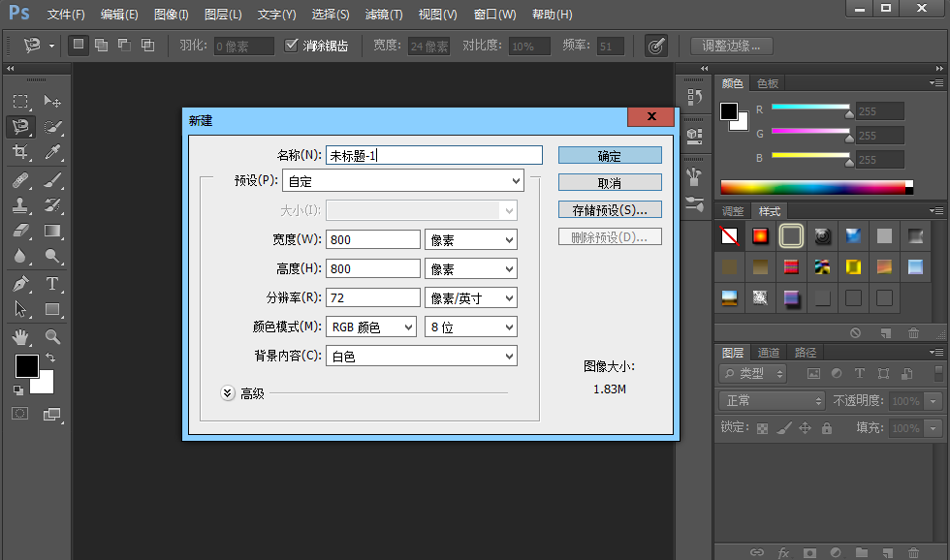
Task: Toggle lock transparent pixels
Action: tap(762, 428)
